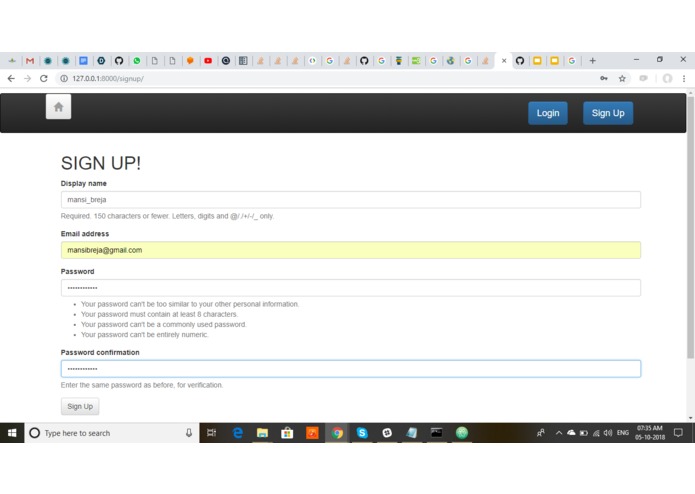Open a new browser tab
This screenshot has width=695, height=494.
coord(593,61)
